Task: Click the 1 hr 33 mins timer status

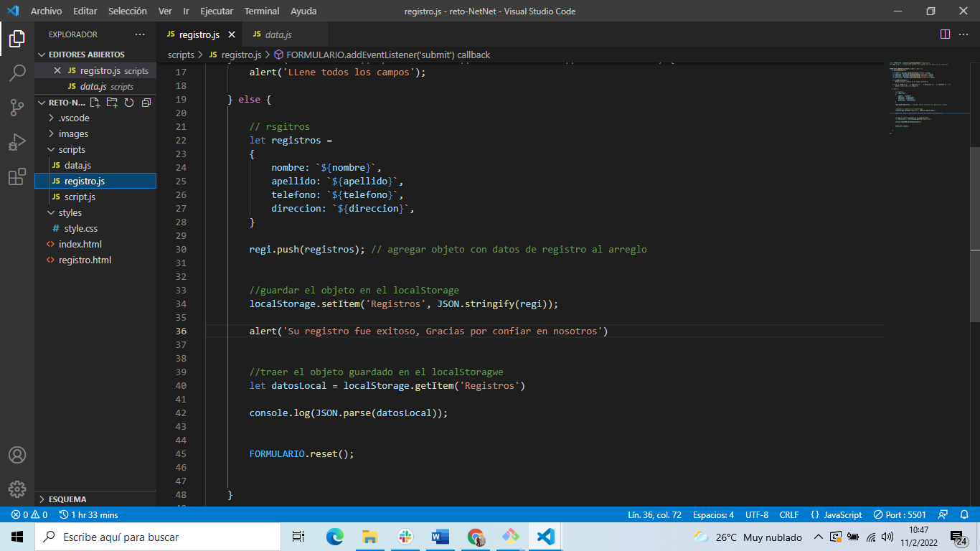Action: point(89,514)
